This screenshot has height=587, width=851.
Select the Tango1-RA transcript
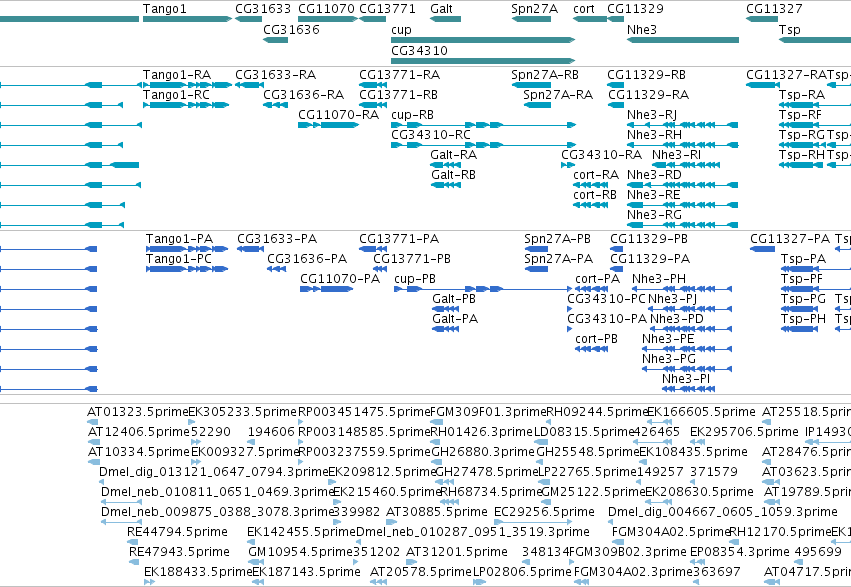pyautogui.click(x=187, y=85)
